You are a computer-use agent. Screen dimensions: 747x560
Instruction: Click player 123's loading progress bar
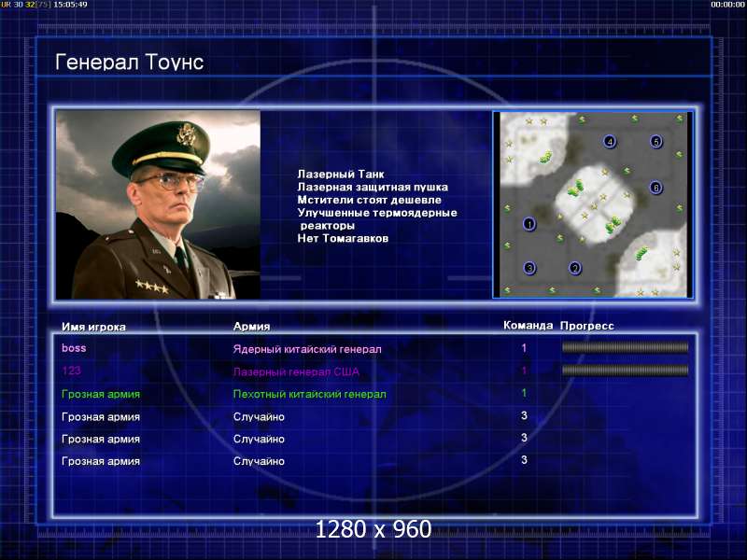pyautogui.click(x=625, y=370)
